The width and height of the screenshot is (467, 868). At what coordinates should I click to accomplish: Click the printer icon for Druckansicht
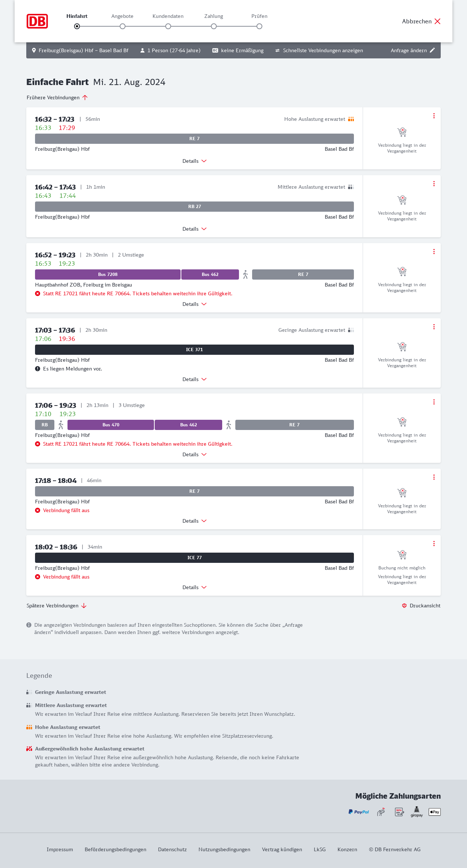point(404,606)
